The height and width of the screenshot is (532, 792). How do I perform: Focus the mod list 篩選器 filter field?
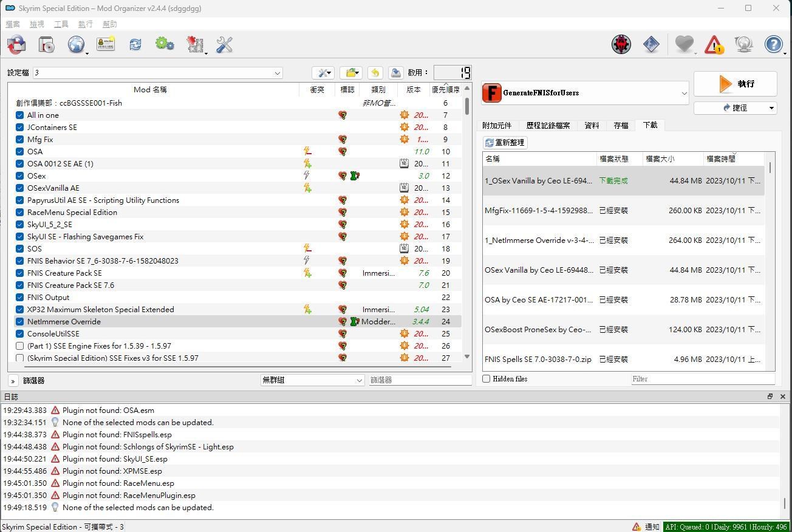[420, 380]
